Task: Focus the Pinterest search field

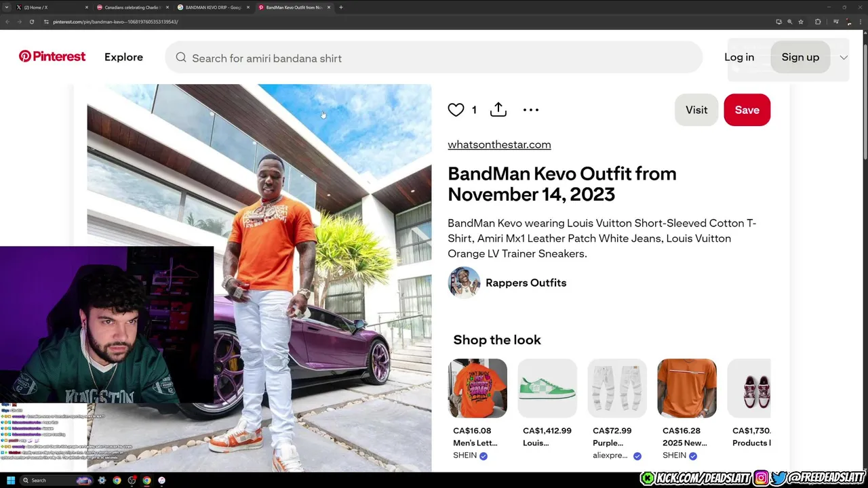Action: (x=434, y=58)
